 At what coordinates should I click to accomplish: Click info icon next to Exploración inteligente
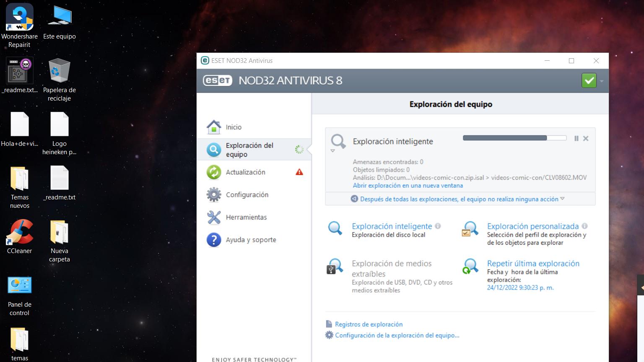click(x=438, y=226)
